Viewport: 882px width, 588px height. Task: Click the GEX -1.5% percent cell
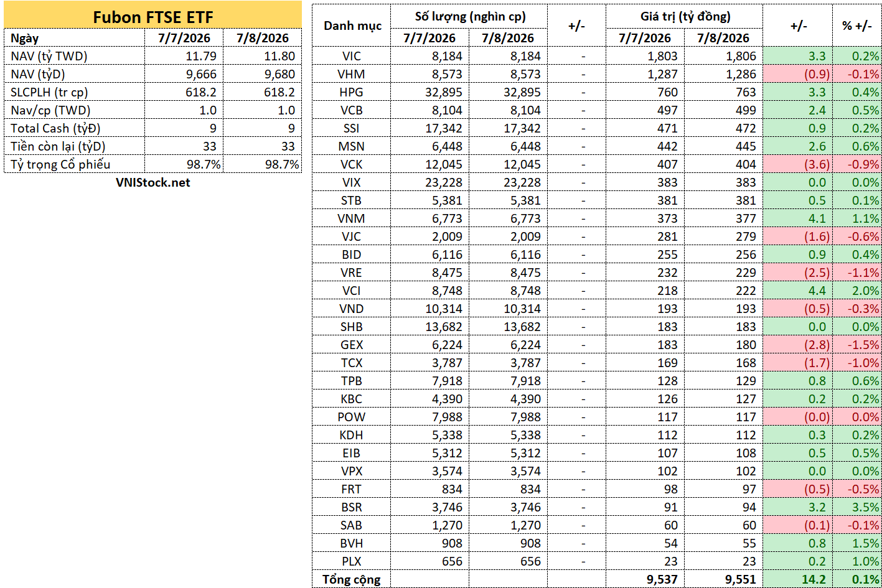click(x=857, y=345)
